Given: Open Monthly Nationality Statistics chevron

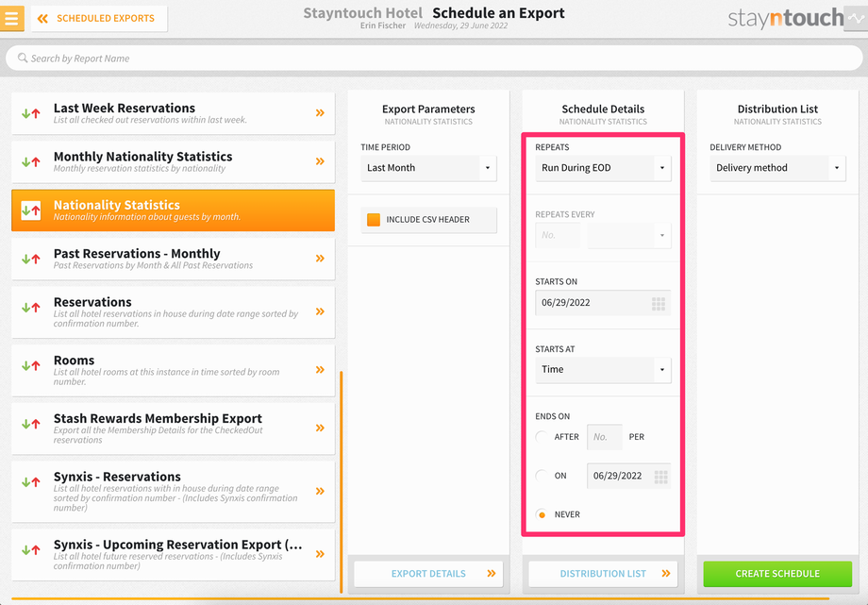Looking at the screenshot, I should 320,161.
